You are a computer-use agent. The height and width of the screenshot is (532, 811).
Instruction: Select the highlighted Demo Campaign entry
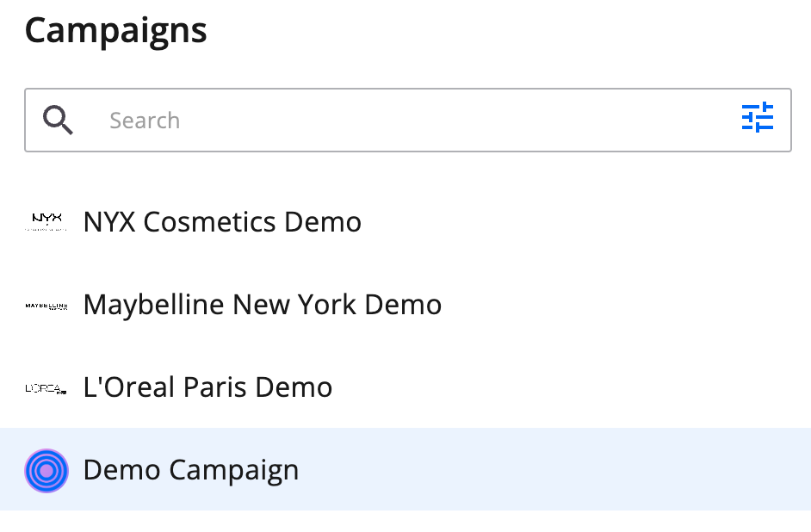coord(405,469)
